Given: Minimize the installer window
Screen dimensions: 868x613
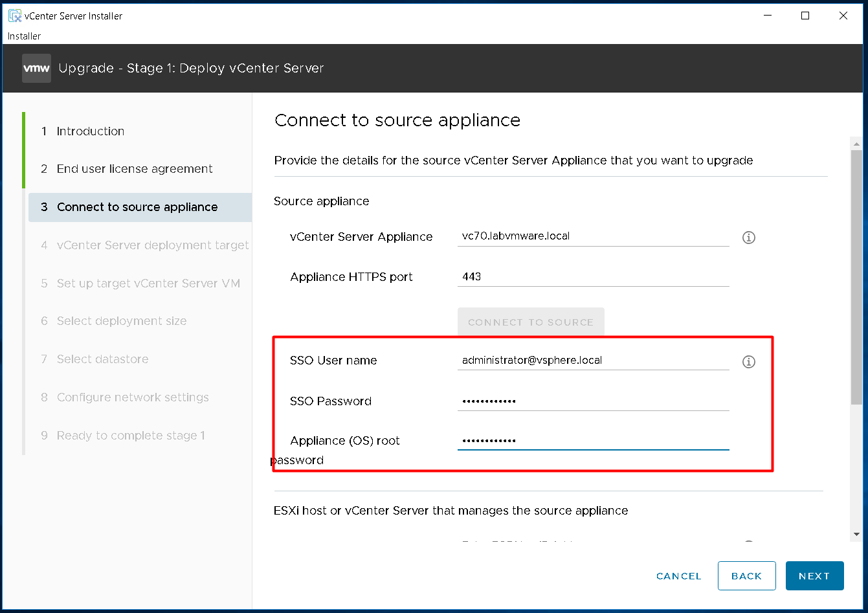Looking at the screenshot, I should click(x=767, y=16).
